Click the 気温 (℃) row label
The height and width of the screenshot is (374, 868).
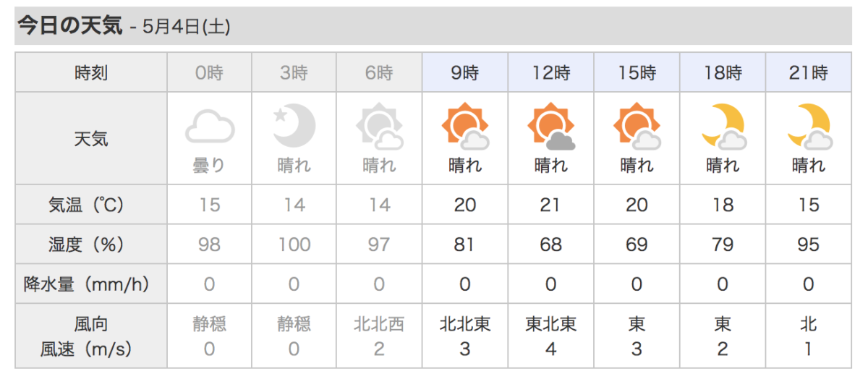(x=91, y=205)
